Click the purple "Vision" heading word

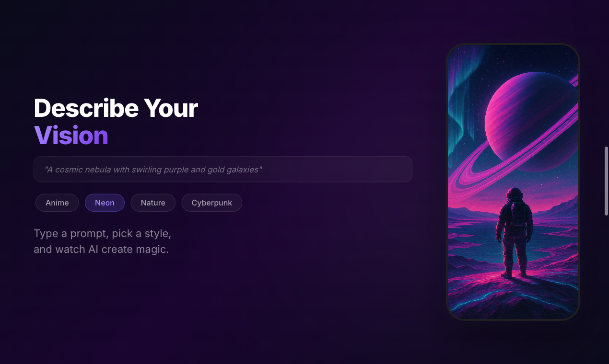tap(71, 136)
